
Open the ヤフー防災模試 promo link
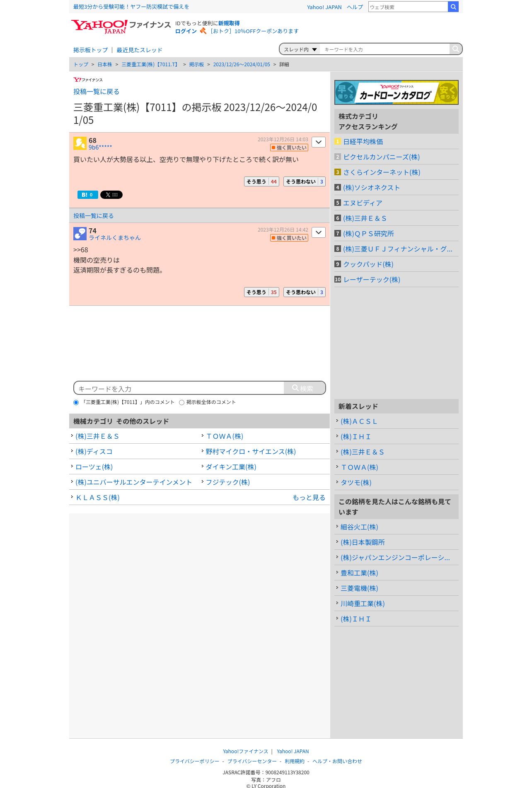(131, 7)
